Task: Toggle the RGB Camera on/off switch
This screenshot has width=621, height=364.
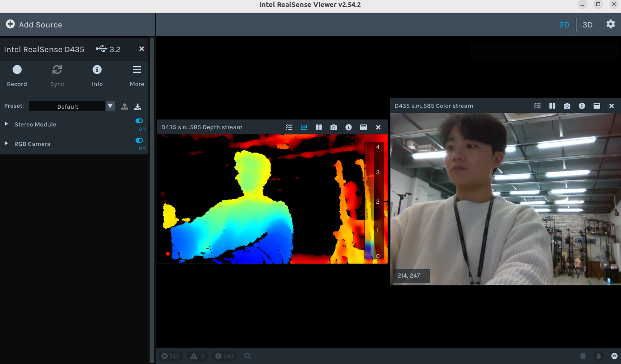Action: coord(139,140)
